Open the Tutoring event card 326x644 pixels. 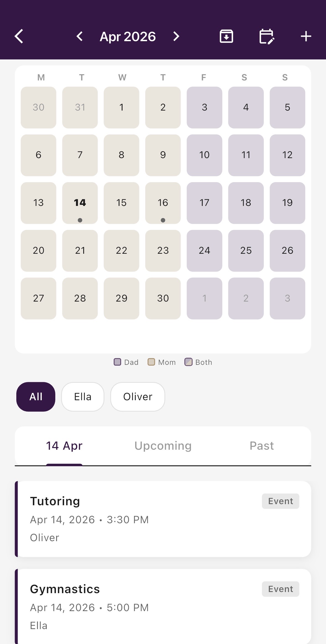(163, 519)
